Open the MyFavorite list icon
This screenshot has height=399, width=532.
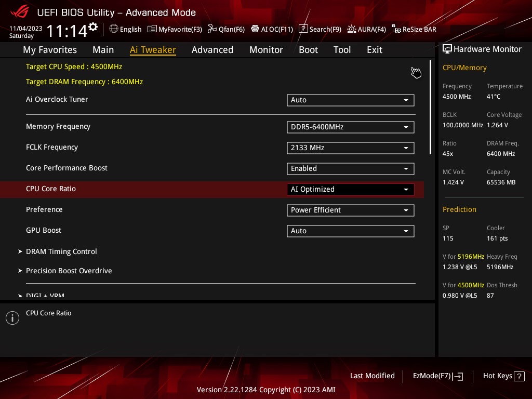pos(152,29)
